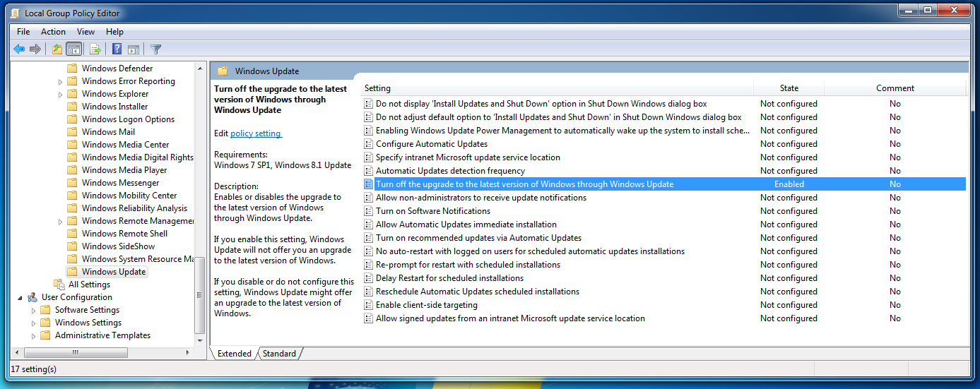Image resolution: width=980 pixels, height=389 pixels.
Task: Click the Forward arrow in the toolbar
Action: click(x=35, y=49)
